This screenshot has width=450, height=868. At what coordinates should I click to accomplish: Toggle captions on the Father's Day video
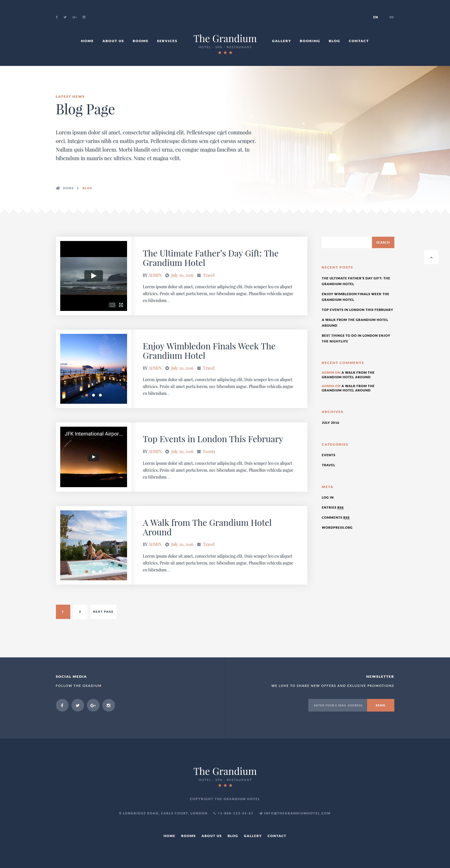[112, 305]
